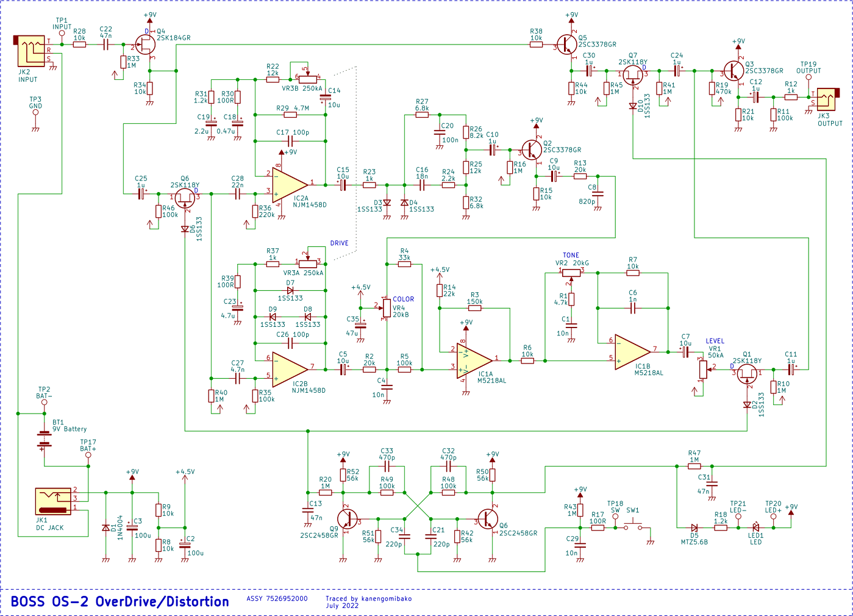Click the R28 10k input resistor
Screen dimensions: 853x616
[x=79, y=44]
